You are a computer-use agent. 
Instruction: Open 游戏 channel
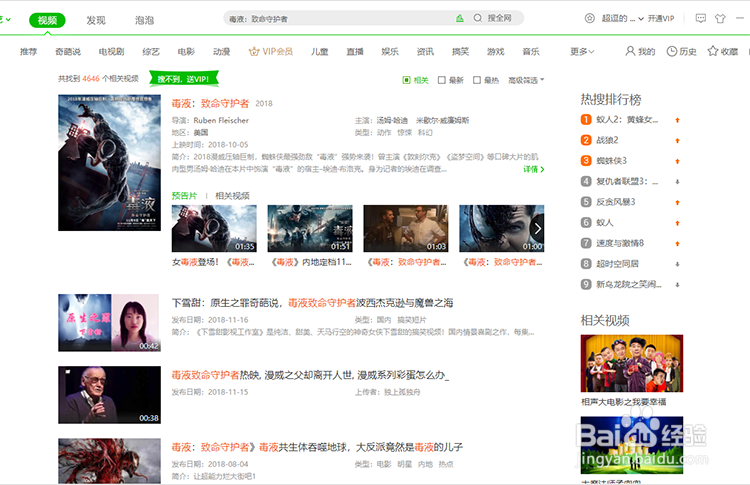496,51
